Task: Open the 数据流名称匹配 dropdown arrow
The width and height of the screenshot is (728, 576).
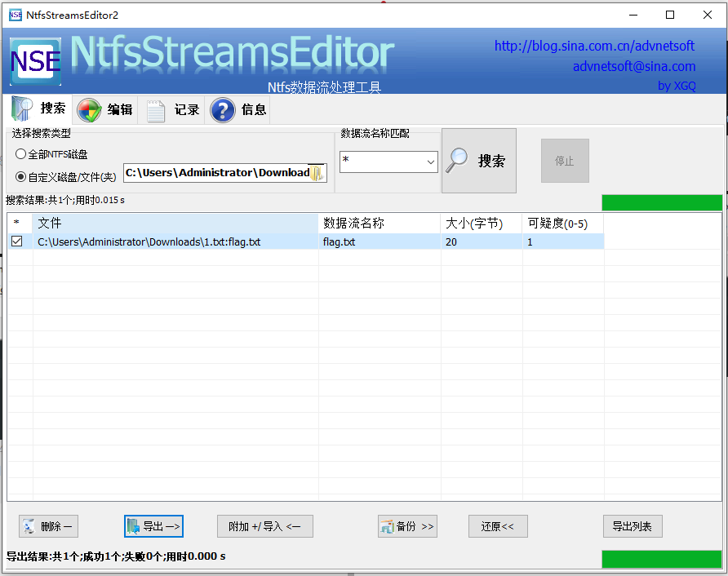Action: coord(430,162)
